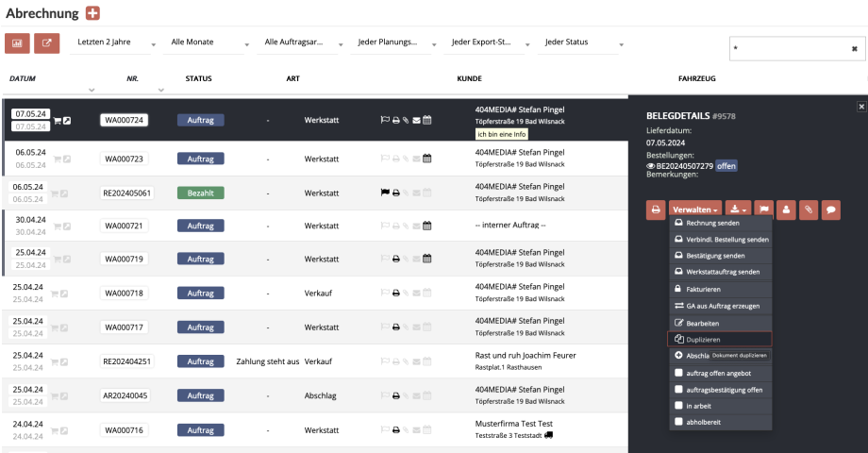Open the bar chart statistics button
868x453 pixels.
17,43
